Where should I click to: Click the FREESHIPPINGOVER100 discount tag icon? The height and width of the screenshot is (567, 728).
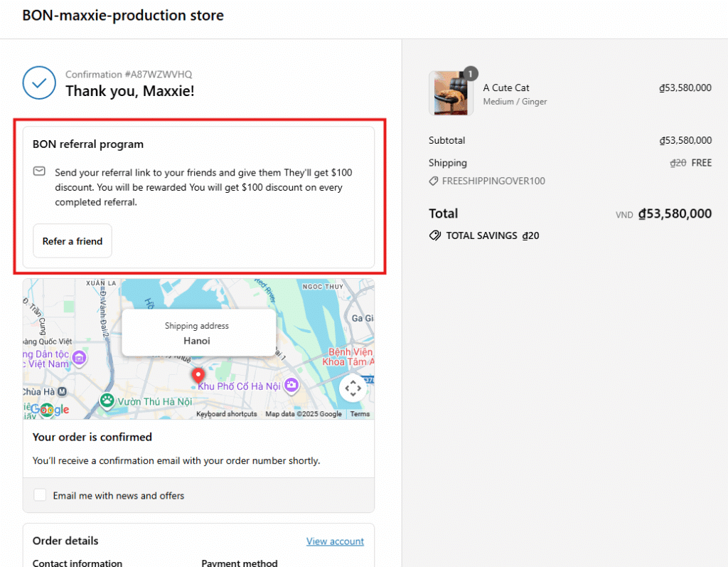pyautogui.click(x=434, y=181)
